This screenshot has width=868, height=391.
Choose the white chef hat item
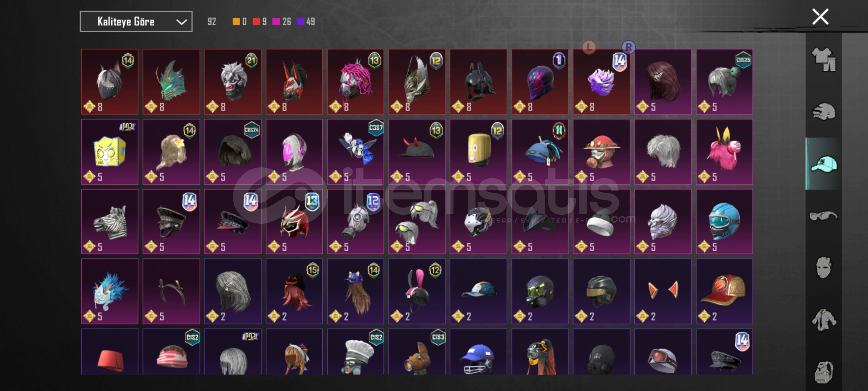(356, 352)
